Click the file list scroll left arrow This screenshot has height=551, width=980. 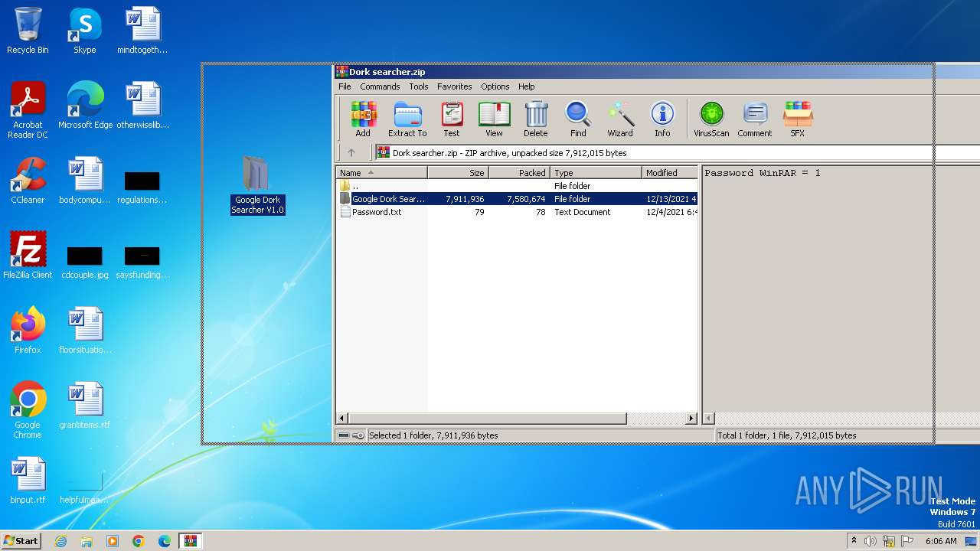342,419
